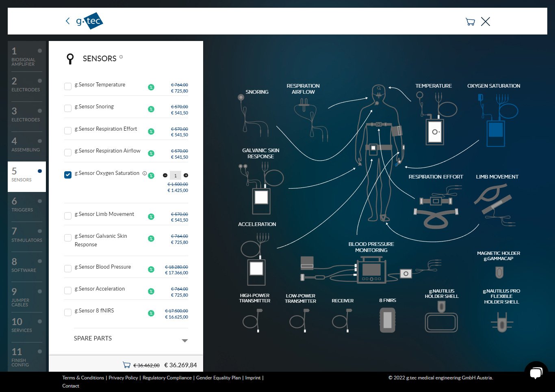The height and width of the screenshot is (392, 555).
Task: Open Terms & Conditions in footer
Action: 83,378
